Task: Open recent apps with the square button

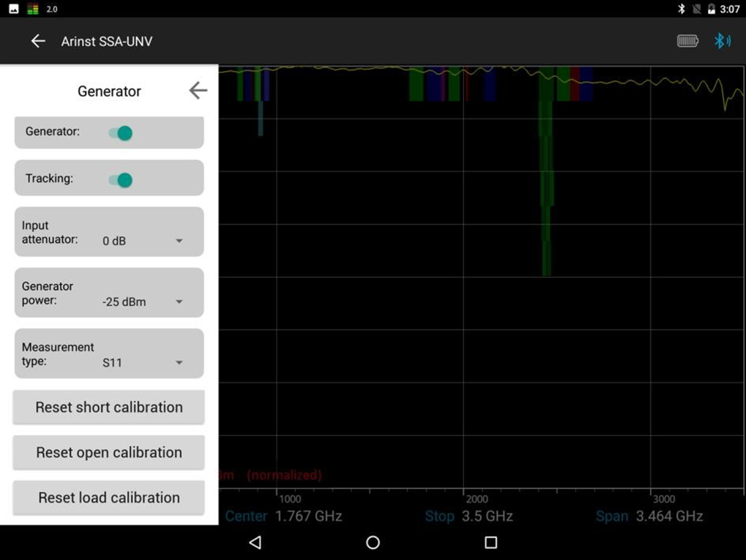Action: click(x=491, y=542)
